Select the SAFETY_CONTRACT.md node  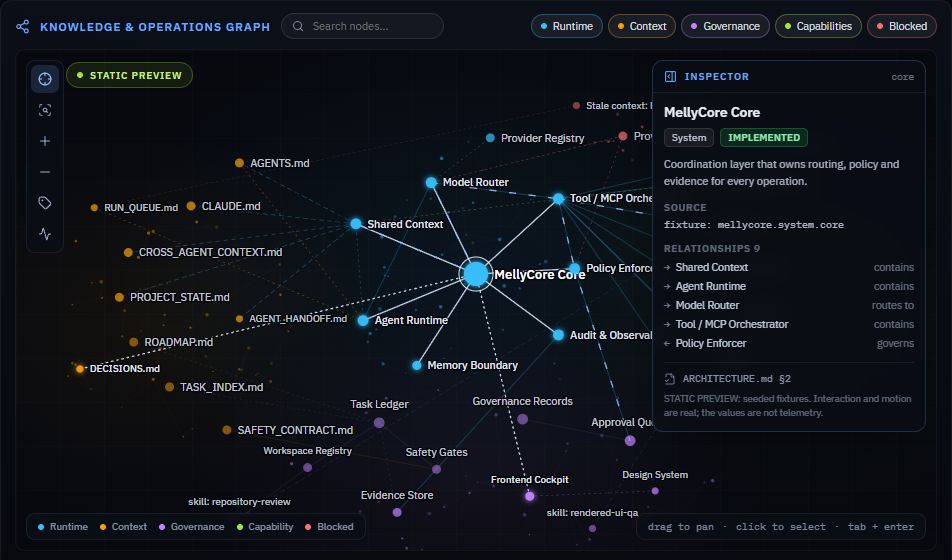226,430
